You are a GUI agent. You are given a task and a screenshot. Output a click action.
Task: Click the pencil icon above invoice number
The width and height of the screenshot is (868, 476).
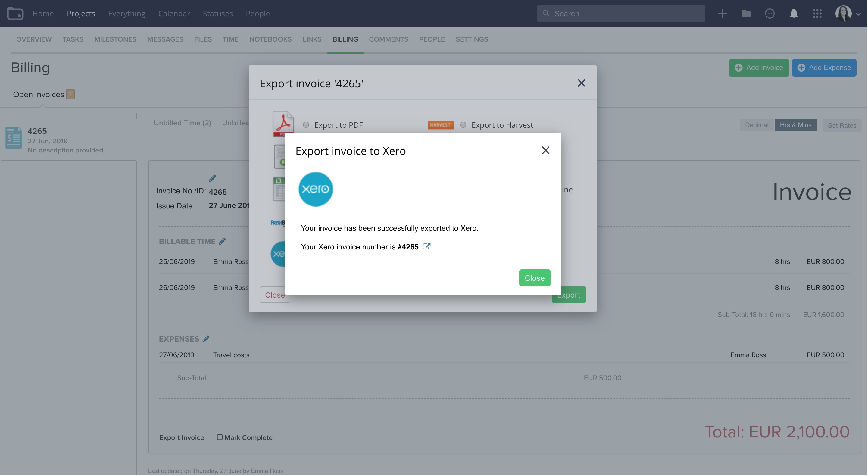coord(212,178)
